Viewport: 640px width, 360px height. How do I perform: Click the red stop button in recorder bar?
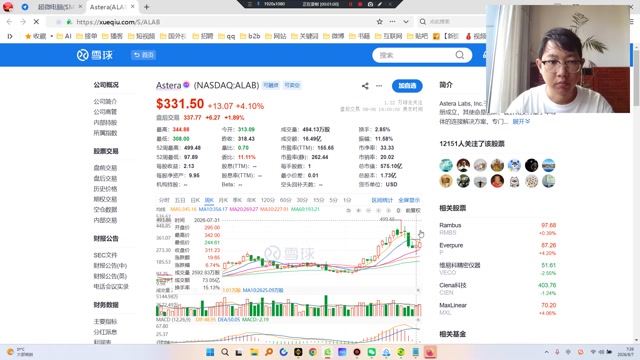coord(360,4)
